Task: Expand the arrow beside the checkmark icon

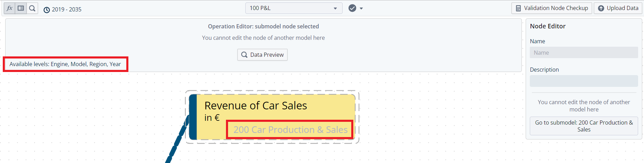Action: (x=361, y=8)
